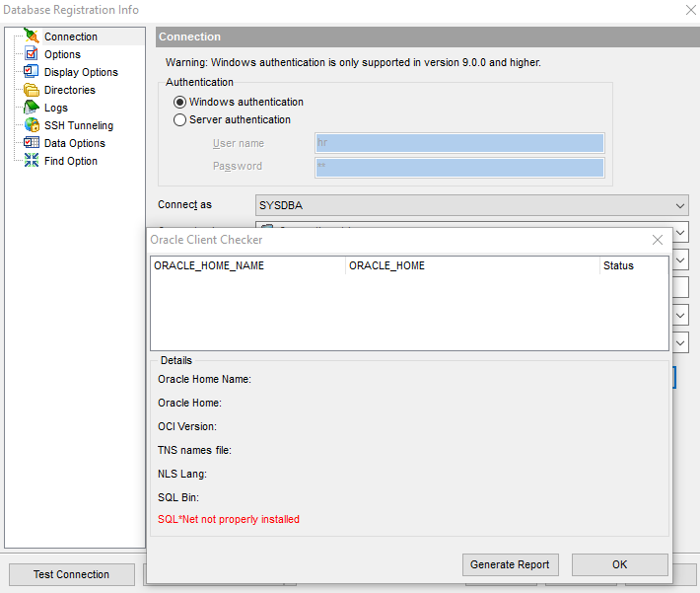Viewport: 700px width, 593px height.
Task: Open the Data Options page
Action: click(x=75, y=143)
